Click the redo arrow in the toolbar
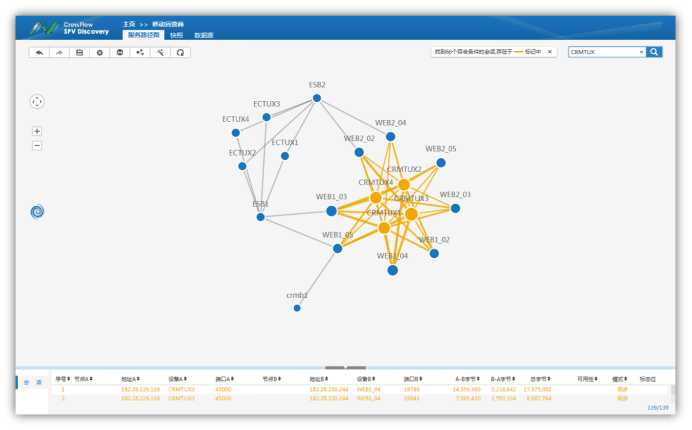This screenshot has width=692, height=430. (x=59, y=52)
